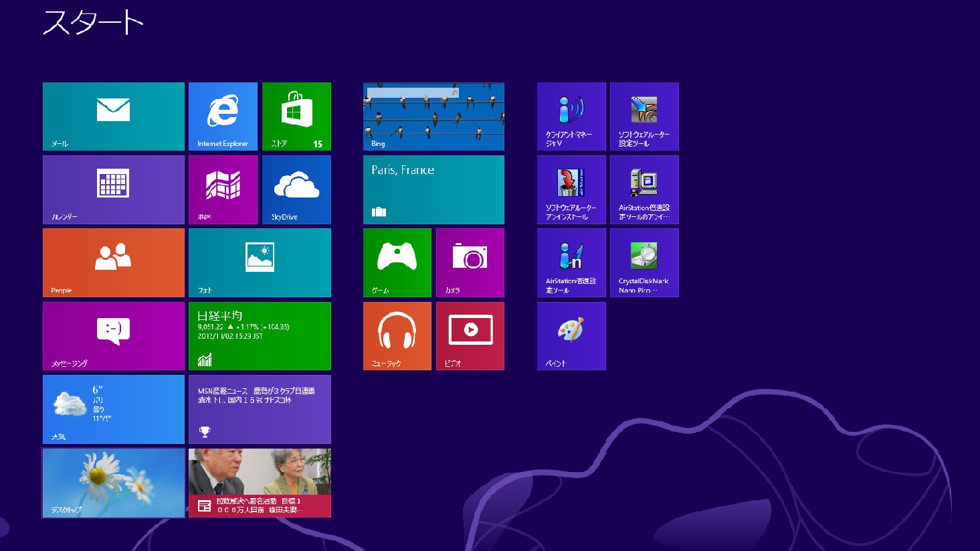Open the Calendar tile
This screenshot has height=551, width=980.
tap(113, 189)
